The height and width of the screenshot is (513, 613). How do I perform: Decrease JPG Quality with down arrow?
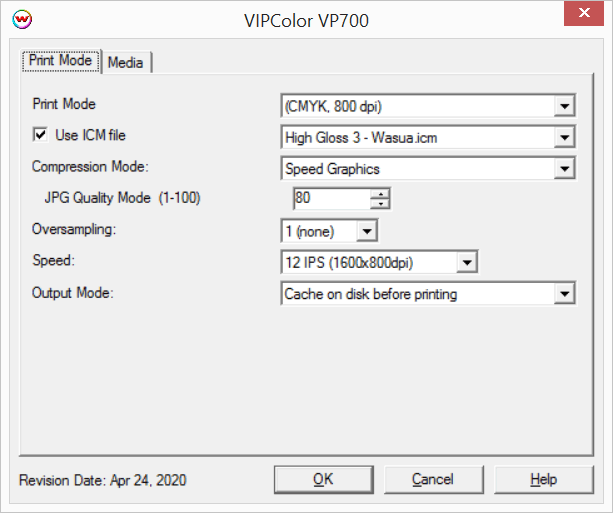pyautogui.click(x=380, y=203)
